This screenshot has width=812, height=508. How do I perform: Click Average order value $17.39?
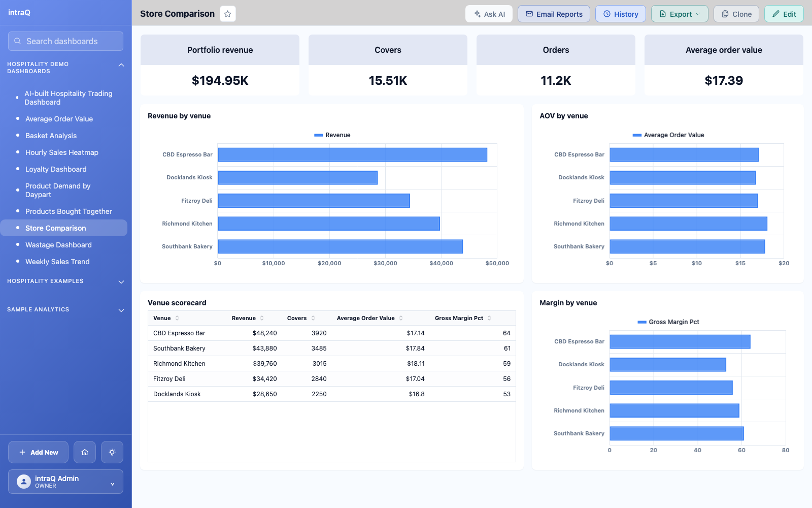click(x=724, y=81)
